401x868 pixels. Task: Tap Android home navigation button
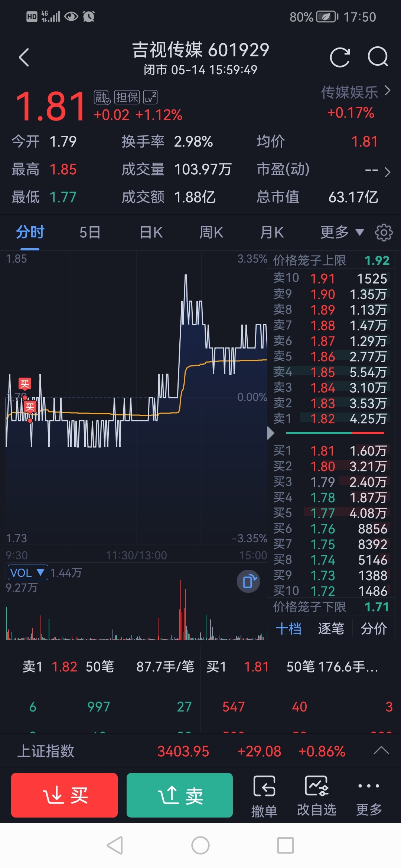pyautogui.click(x=200, y=845)
